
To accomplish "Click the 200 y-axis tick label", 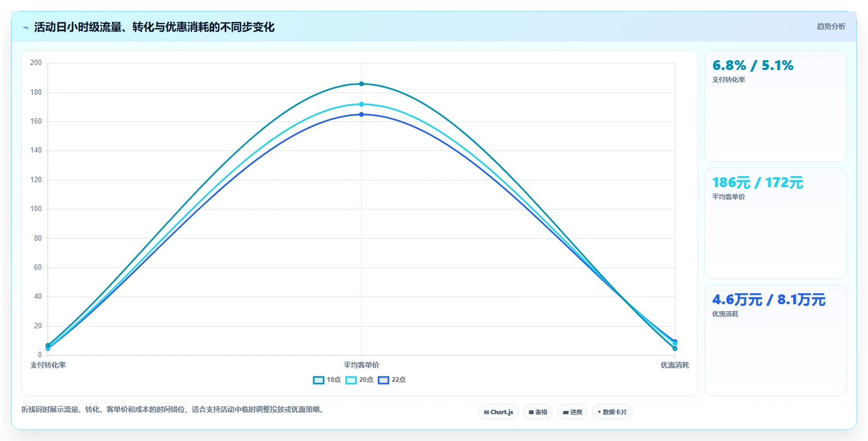I will [36, 63].
